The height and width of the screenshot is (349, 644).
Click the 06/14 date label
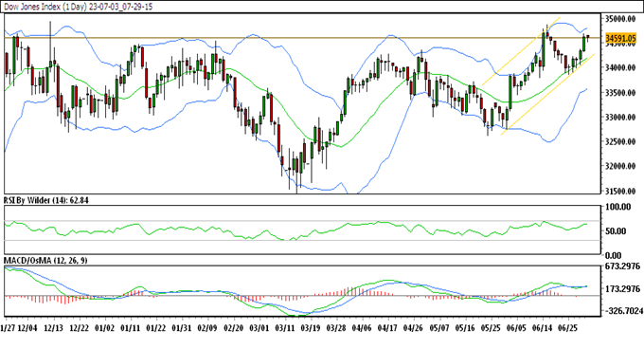tap(542, 327)
